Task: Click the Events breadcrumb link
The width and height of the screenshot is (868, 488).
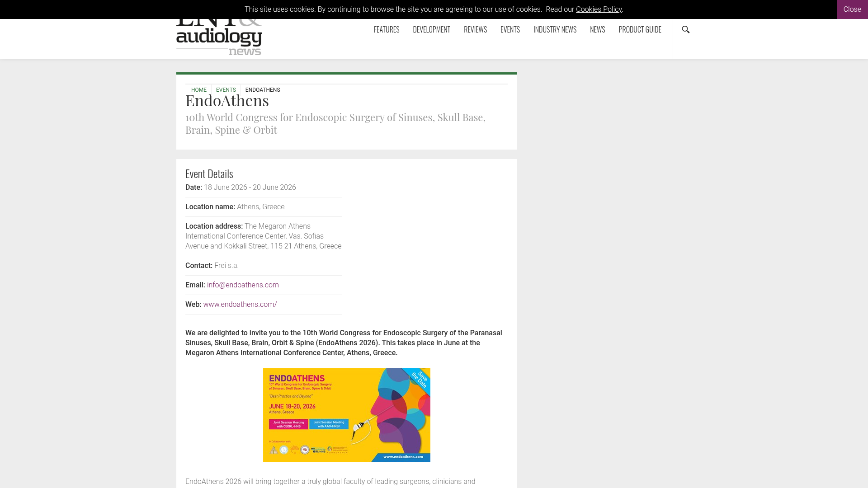Action: tap(226, 90)
